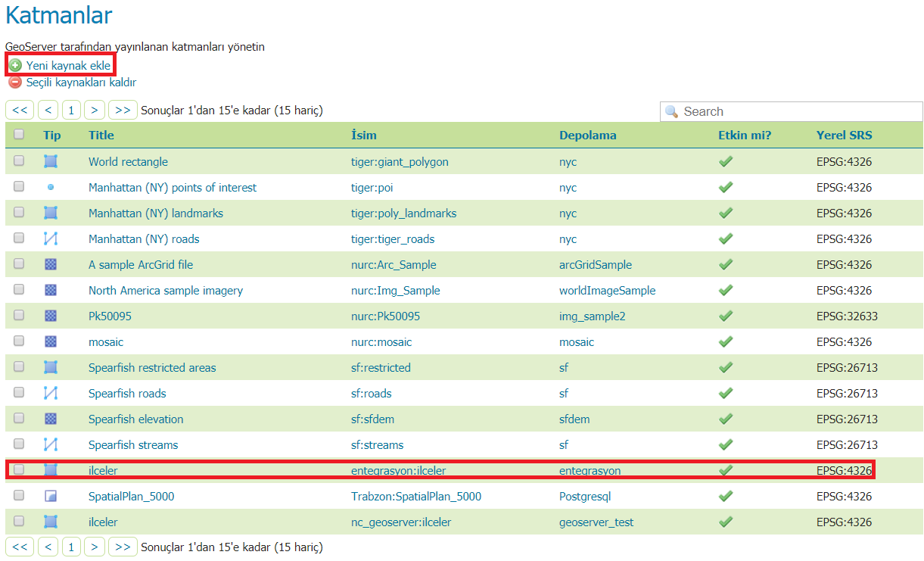
Task: Click the enabled checkmark for Spearfish elevation
Action: tap(726, 419)
